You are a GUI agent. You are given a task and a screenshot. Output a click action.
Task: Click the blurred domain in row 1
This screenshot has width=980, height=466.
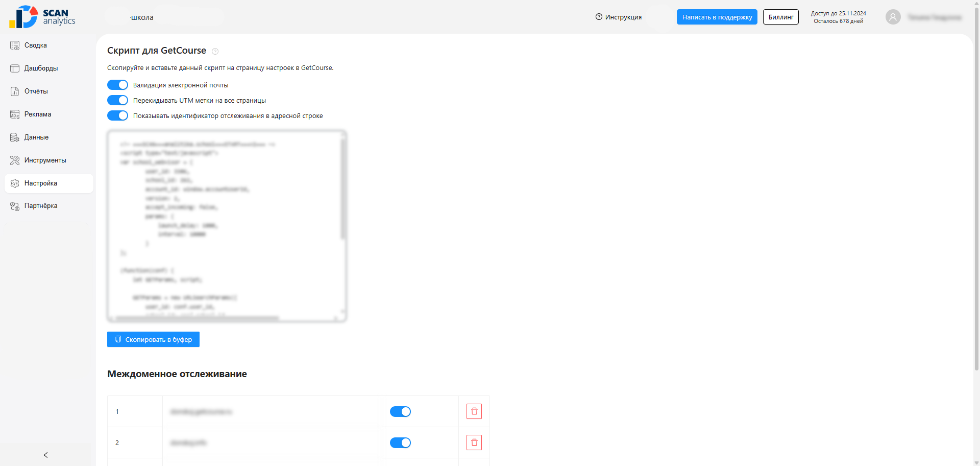tap(201, 411)
